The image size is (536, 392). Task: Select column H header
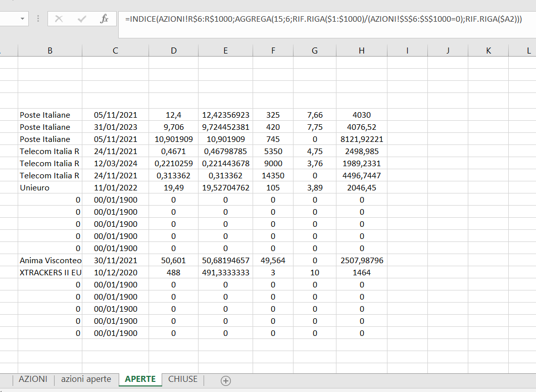point(362,51)
